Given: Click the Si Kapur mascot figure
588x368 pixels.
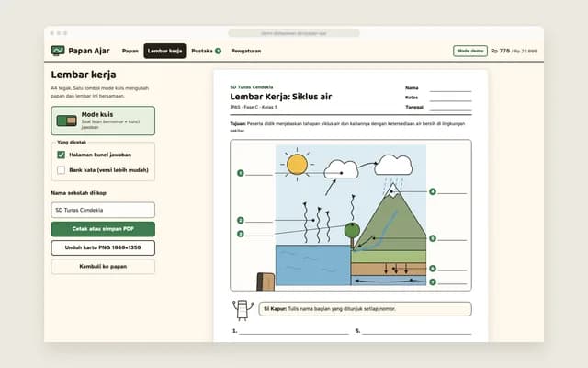Looking at the screenshot, I should point(243,310).
